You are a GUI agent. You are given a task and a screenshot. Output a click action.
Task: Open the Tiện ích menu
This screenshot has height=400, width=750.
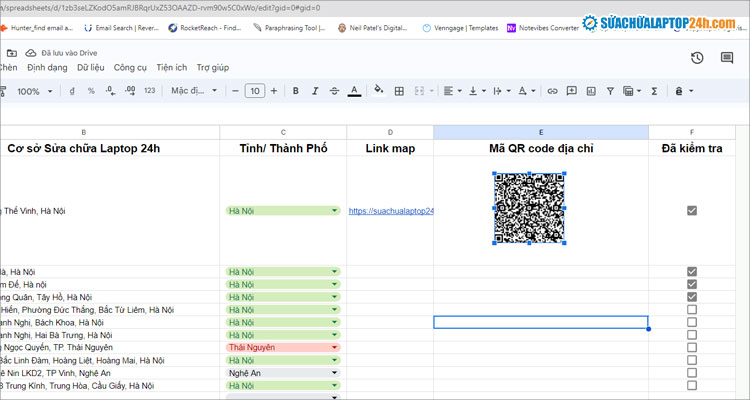click(172, 67)
